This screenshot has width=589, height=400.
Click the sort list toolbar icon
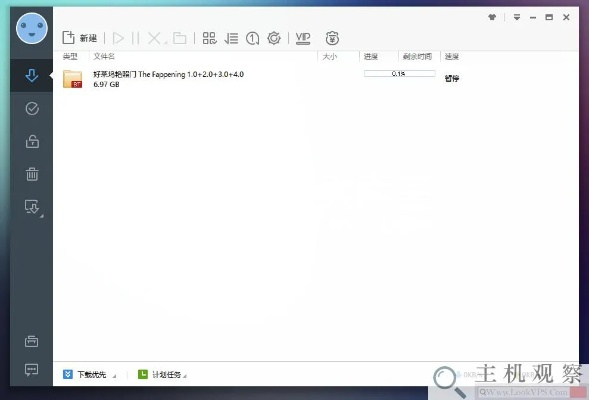(x=231, y=38)
